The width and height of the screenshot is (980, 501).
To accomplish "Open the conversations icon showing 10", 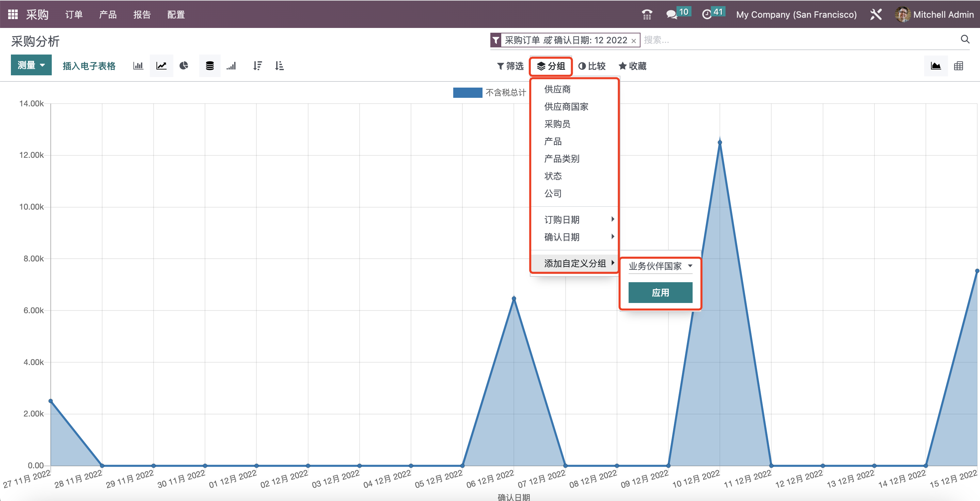I will (x=678, y=14).
